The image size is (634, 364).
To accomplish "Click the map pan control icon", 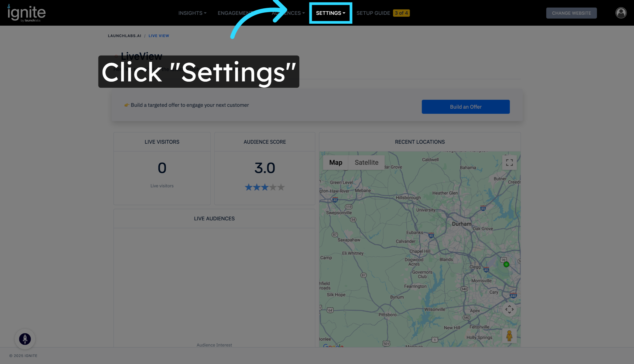I will pos(509,309).
